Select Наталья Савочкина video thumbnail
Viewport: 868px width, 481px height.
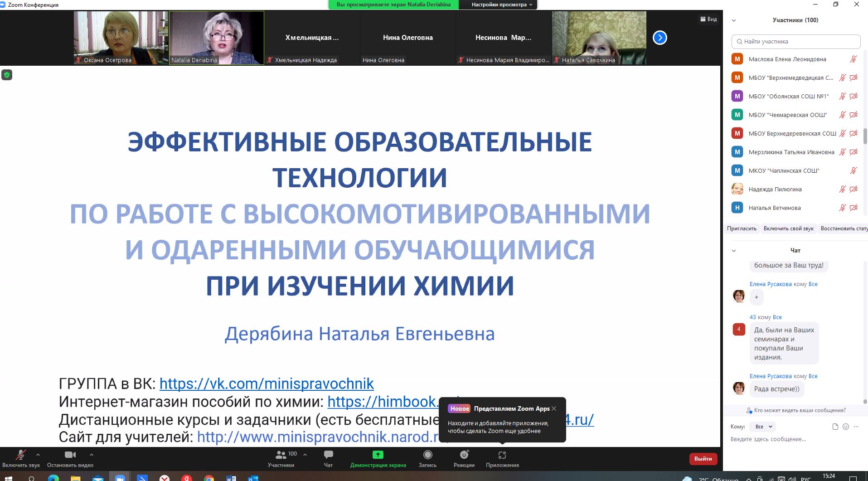[599, 38]
